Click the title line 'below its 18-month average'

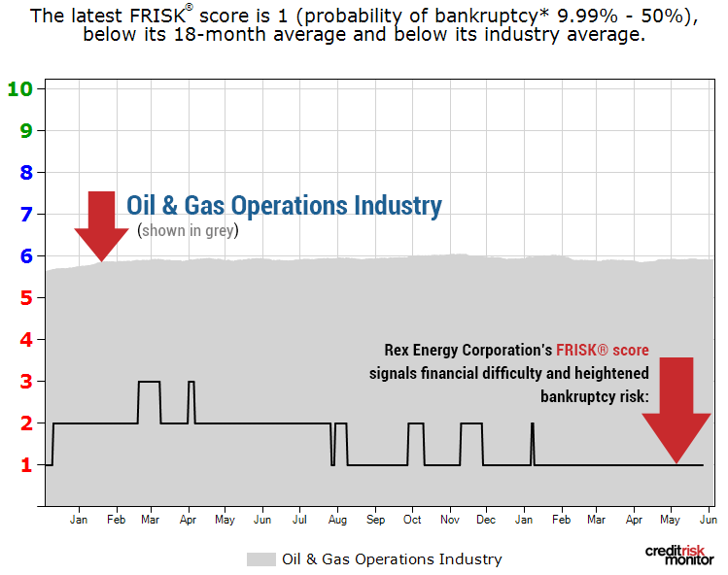pos(364,35)
